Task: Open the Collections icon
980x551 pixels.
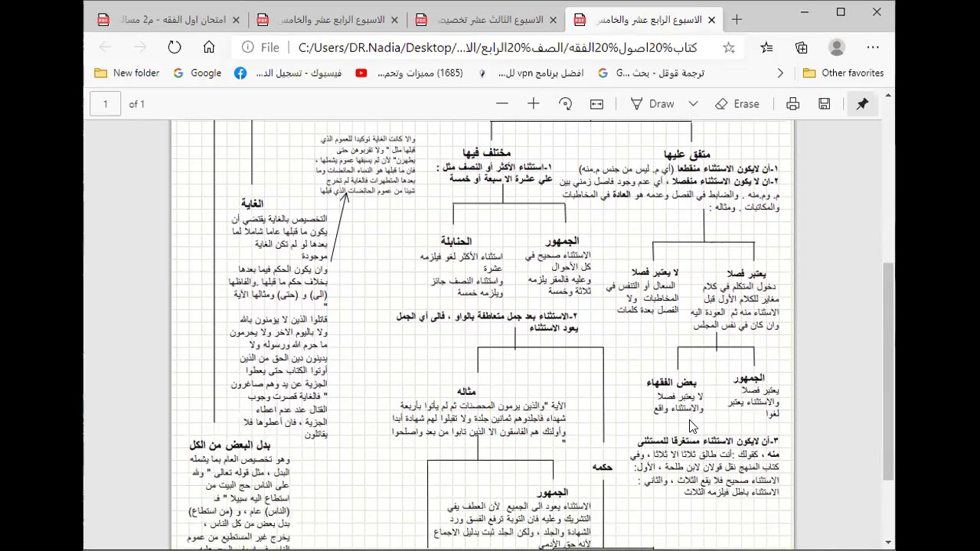Action: coord(802,47)
